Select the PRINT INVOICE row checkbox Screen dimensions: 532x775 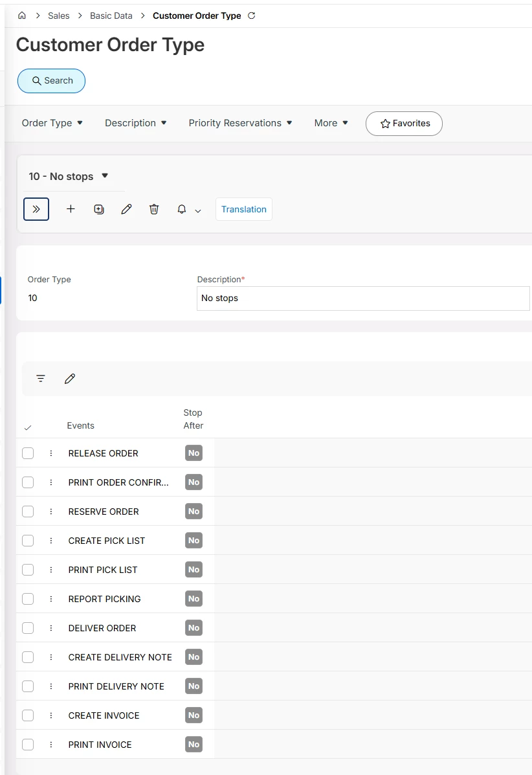pos(28,745)
